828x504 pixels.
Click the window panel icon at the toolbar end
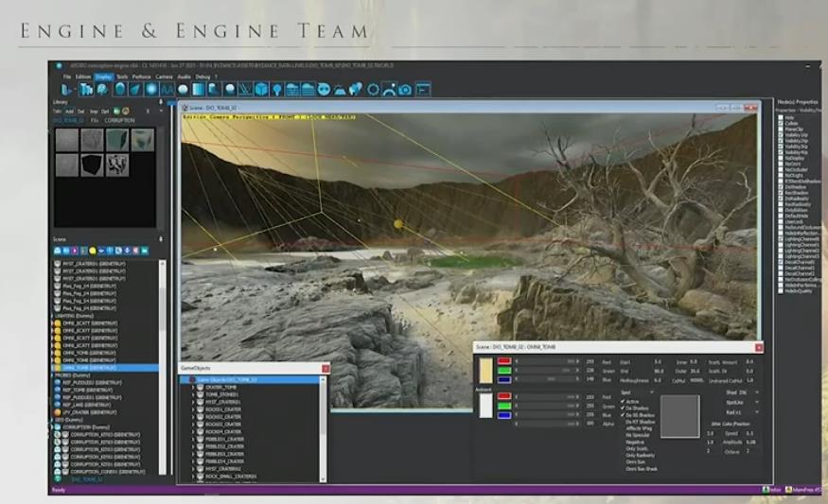[423, 90]
